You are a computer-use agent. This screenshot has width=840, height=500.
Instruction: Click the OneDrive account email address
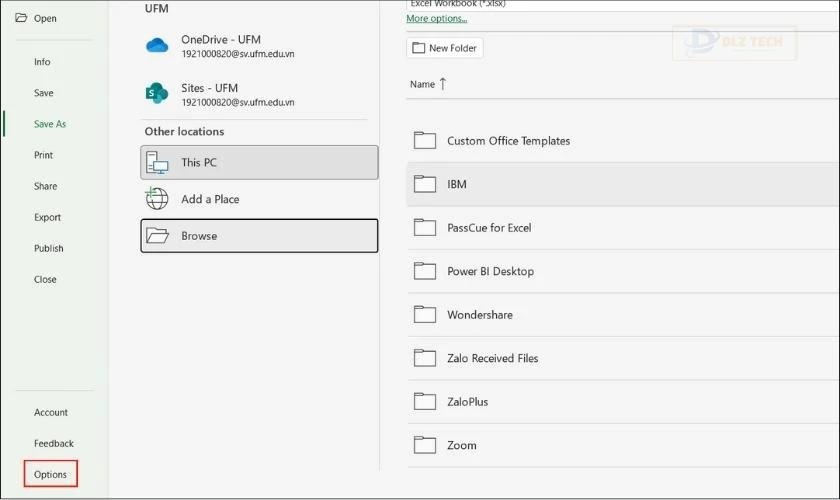point(238,54)
